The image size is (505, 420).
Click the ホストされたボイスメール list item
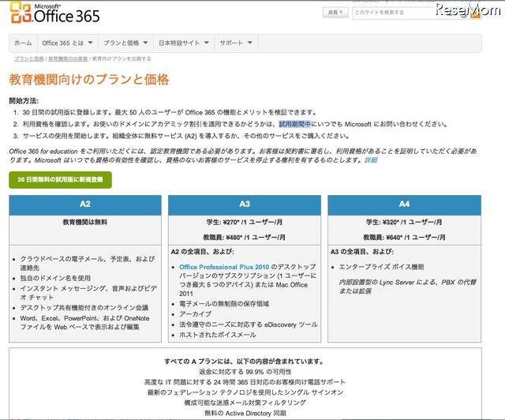pos(218,335)
